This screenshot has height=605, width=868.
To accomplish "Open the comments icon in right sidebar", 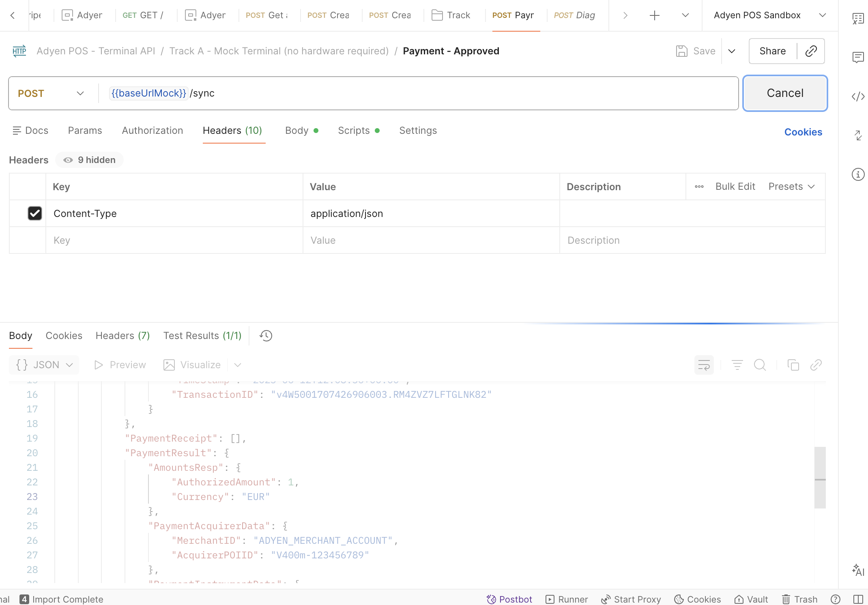I will pyautogui.click(x=858, y=57).
